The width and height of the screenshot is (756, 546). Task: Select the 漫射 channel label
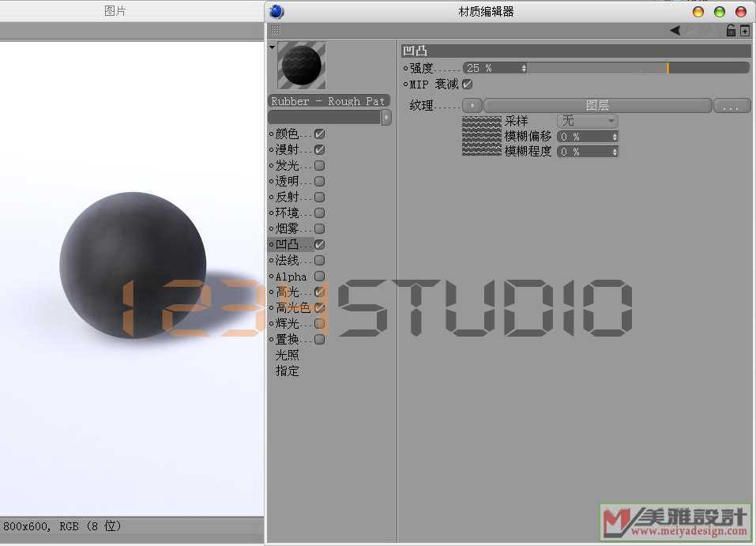coord(287,149)
